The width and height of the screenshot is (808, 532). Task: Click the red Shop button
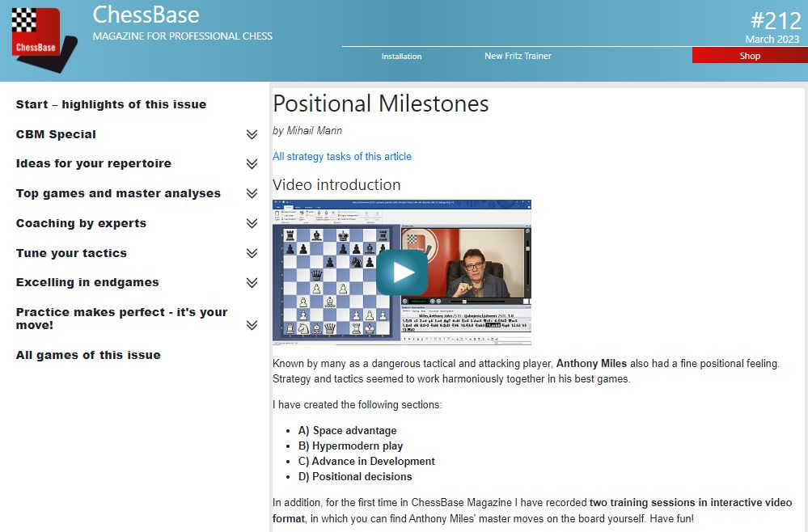tap(749, 55)
